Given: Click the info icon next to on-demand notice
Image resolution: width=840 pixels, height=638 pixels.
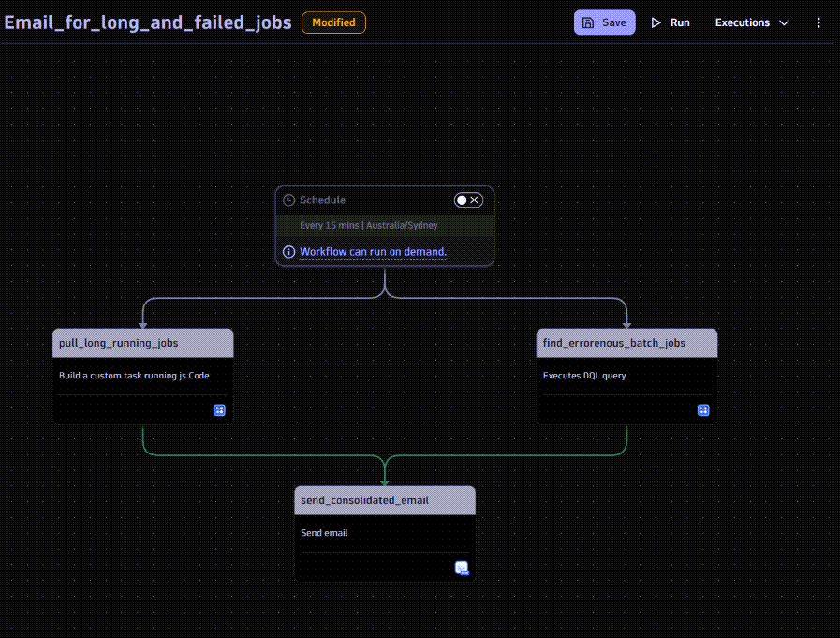Looking at the screenshot, I should click(288, 251).
